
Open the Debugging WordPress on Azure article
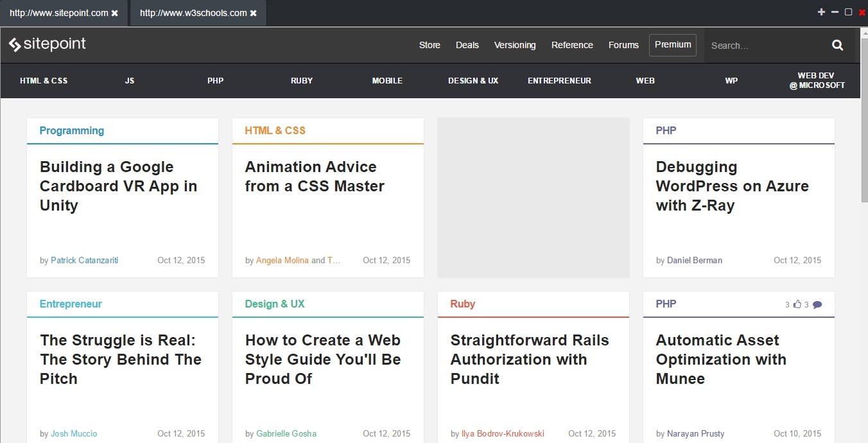click(732, 186)
